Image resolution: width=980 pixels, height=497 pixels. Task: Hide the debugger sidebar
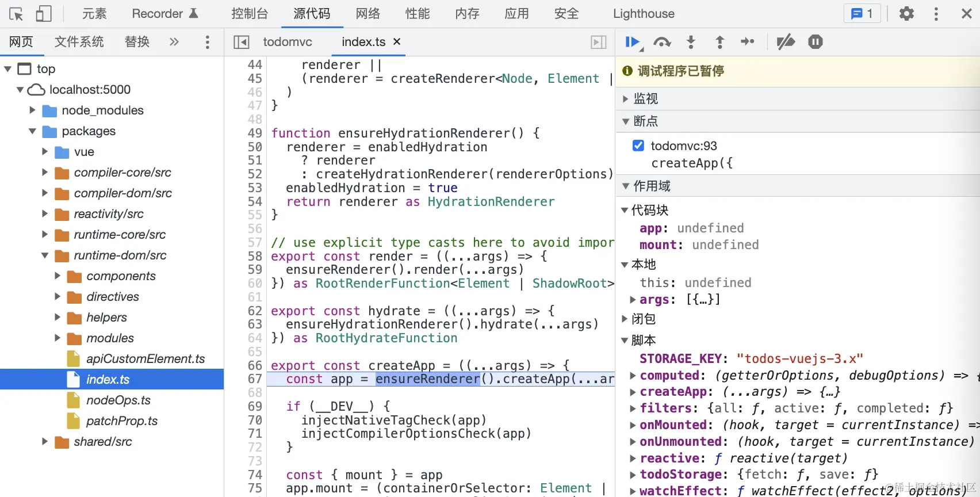[x=599, y=42]
